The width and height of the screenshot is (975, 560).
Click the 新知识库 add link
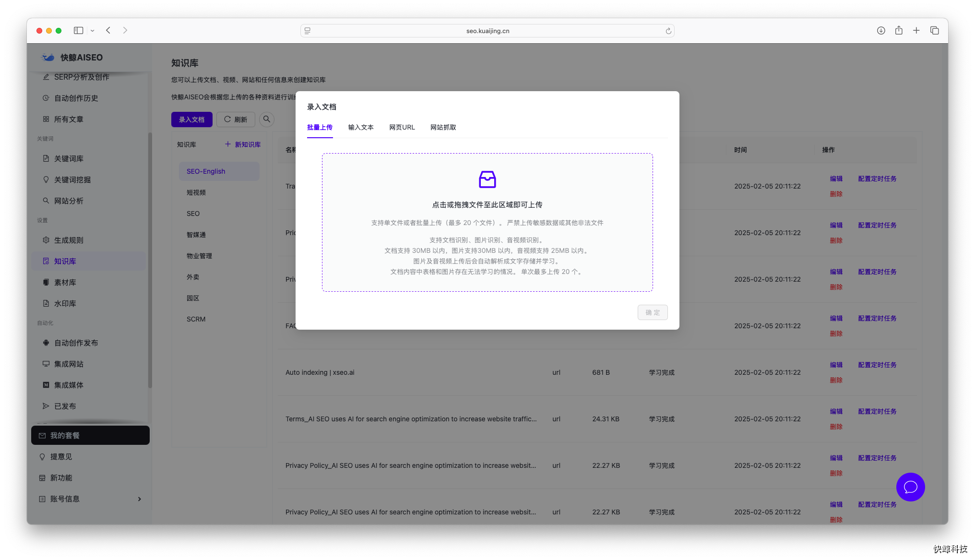pyautogui.click(x=243, y=144)
